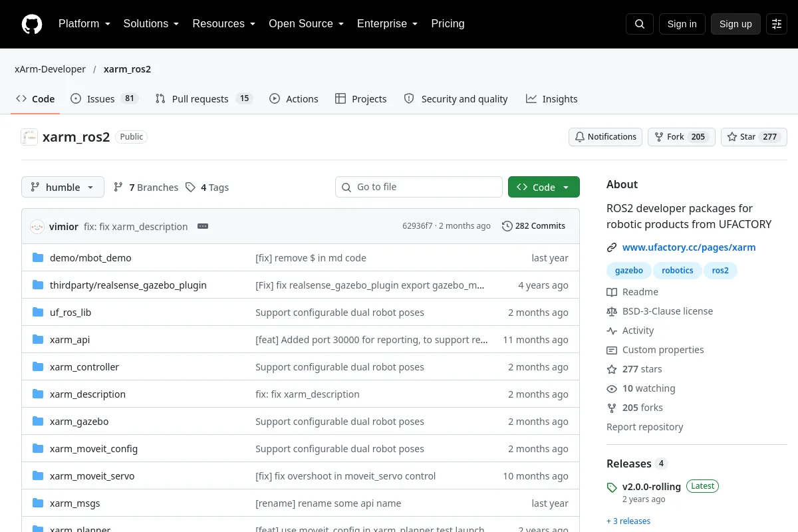
Task: Open commit message 'fix: fix xarm_description' by vimior
Action: click(x=136, y=227)
